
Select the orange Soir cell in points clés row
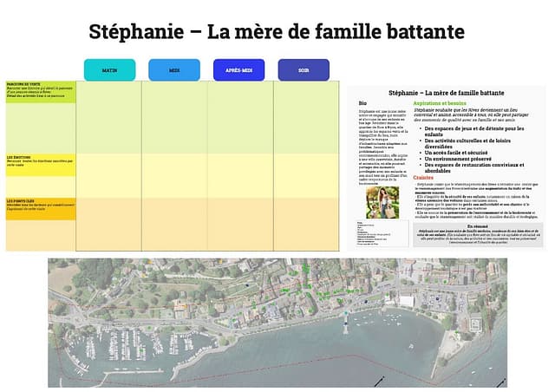304,224
